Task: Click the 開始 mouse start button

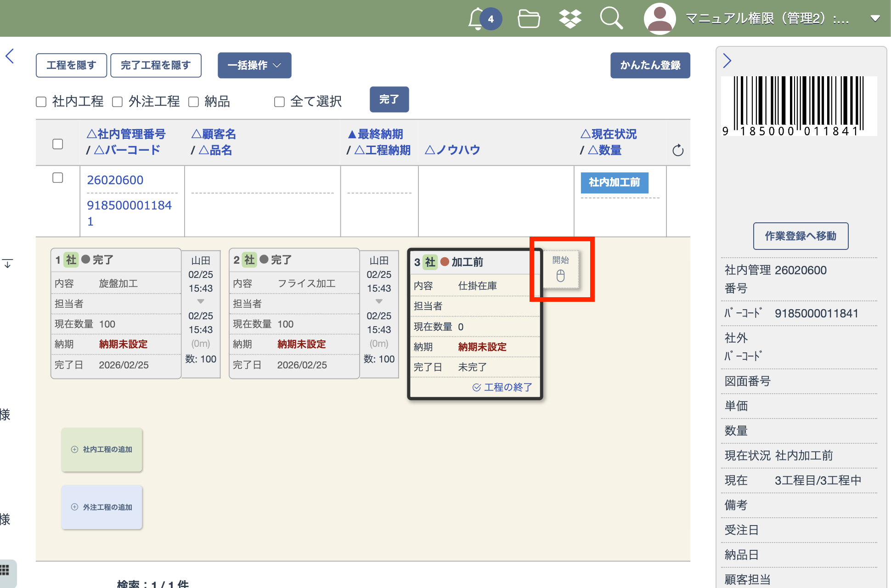Action: [x=560, y=269]
